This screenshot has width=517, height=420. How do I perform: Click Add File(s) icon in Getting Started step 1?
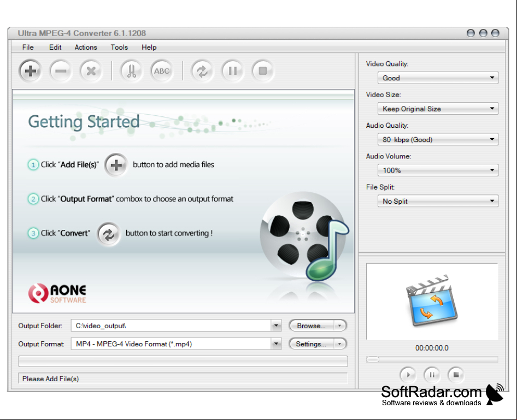pyautogui.click(x=116, y=165)
